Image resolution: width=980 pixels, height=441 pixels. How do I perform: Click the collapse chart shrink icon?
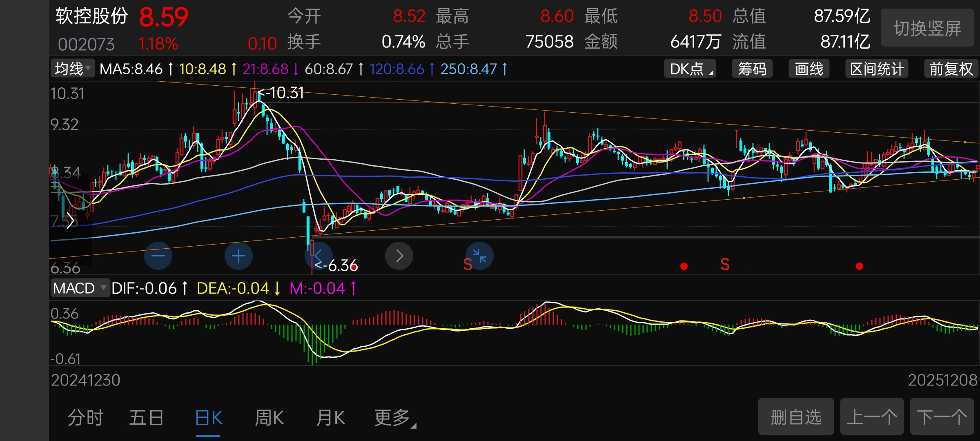(479, 256)
